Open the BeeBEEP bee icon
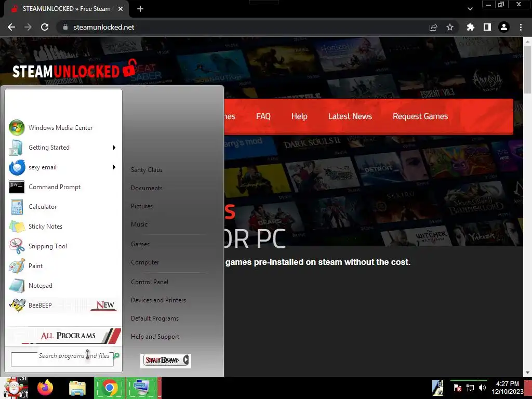Viewport: 532px width, 399px height. tap(17, 305)
